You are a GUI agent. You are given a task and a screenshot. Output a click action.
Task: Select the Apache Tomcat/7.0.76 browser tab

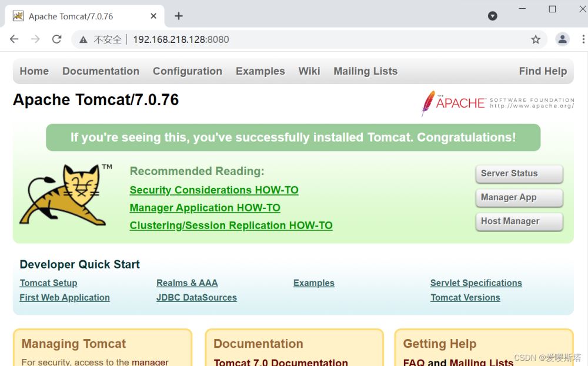click(84, 16)
